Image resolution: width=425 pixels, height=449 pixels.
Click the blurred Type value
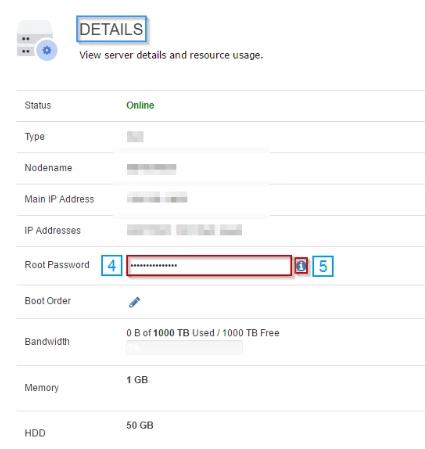(x=135, y=136)
